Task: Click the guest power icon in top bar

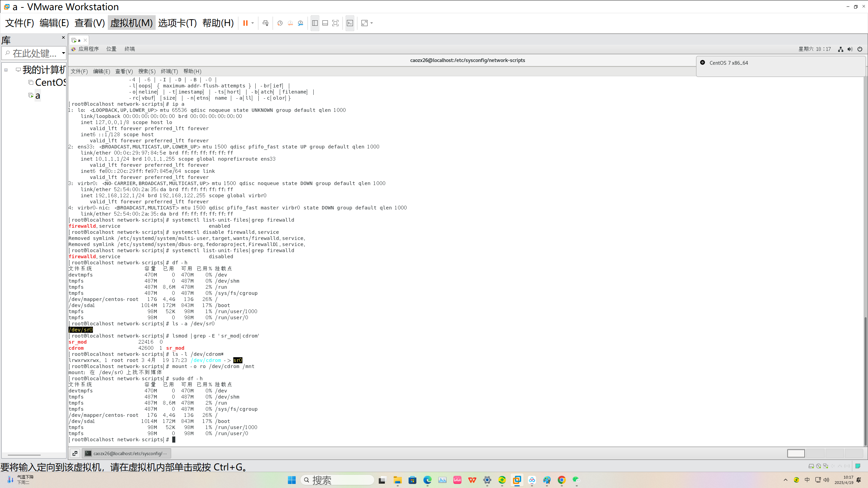Action: coord(860,49)
